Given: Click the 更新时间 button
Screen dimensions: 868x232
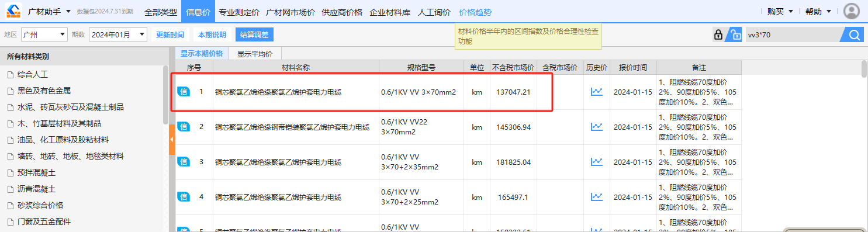Looking at the screenshot, I should point(170,35).
